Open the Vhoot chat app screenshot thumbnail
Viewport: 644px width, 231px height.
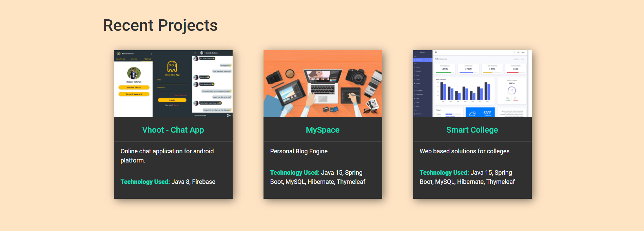173,83
